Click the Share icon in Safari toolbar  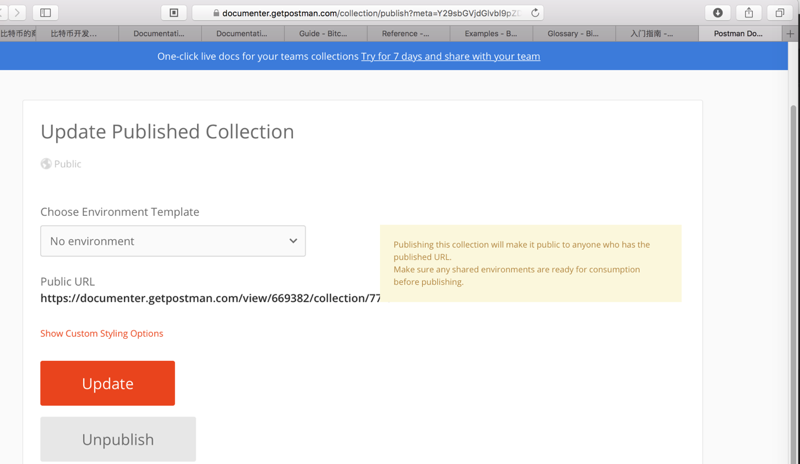(748, 12)
